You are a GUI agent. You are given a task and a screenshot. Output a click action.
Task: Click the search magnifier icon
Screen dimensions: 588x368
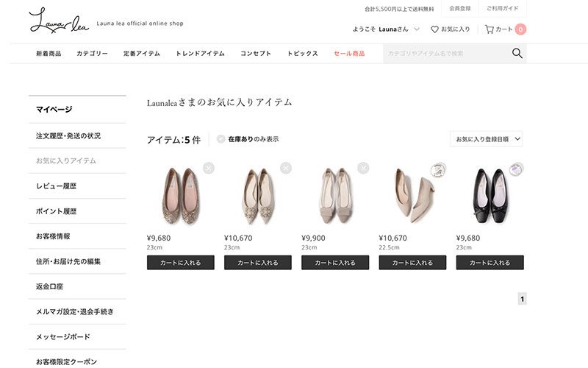517,53
